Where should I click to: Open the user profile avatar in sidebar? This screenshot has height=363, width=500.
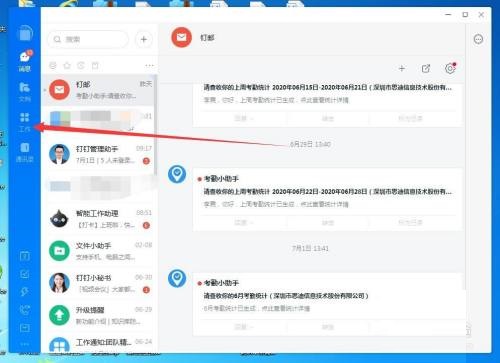tap(25, 33)
